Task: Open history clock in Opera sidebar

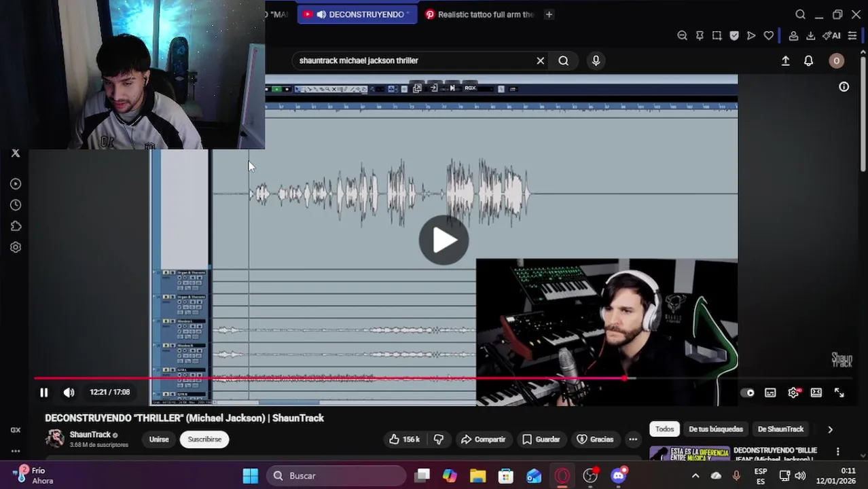Action: pyautogui.click(x=16, y=205)
